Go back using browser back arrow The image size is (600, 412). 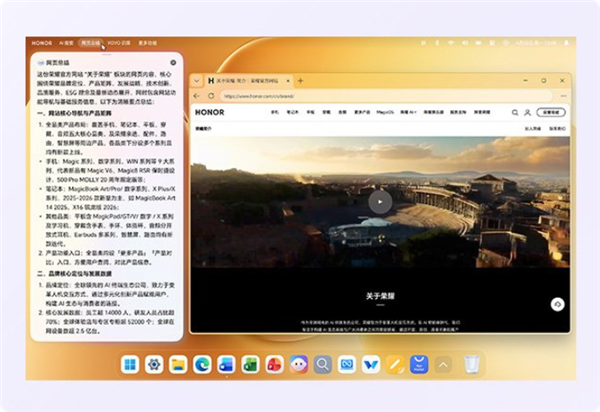coord(197,96)
